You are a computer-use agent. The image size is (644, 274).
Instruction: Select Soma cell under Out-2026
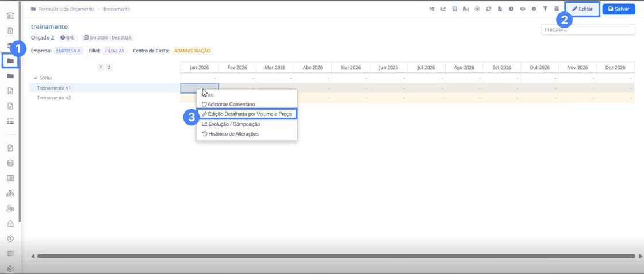(x=540, y=78)
